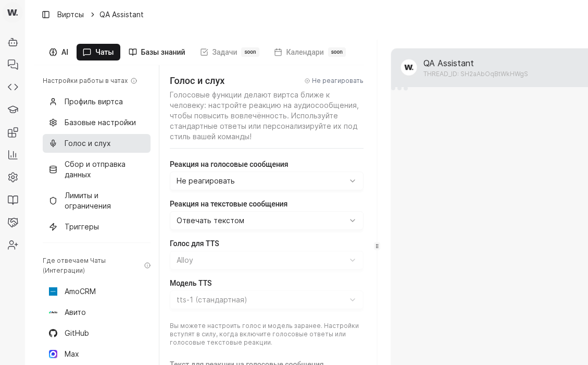The height and width of the screenshot is (365, 588).
Task: Open the voice message reaction dropdown
Action: 266,181
